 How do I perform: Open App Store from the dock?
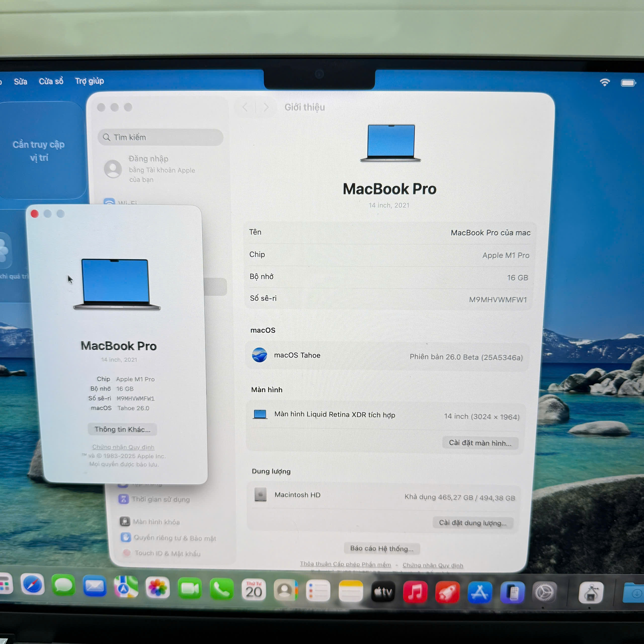[480, 593]
